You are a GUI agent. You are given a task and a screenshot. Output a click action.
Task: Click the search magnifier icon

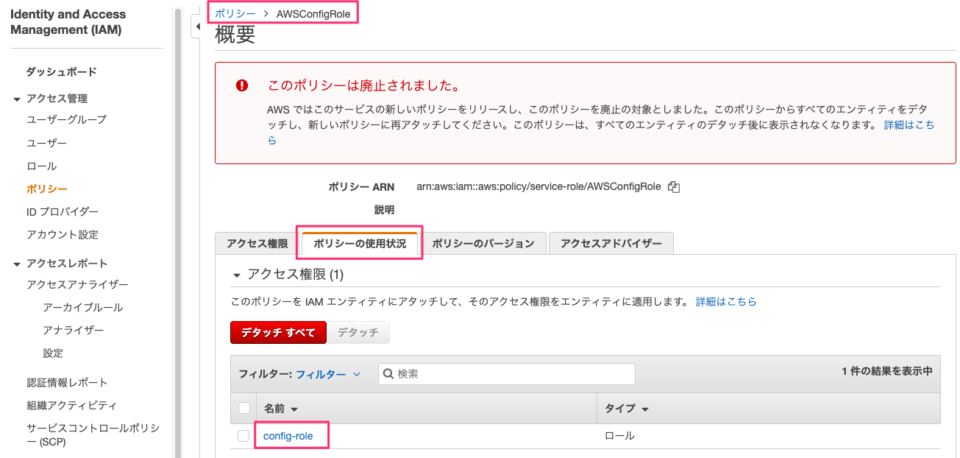[389, 374]
